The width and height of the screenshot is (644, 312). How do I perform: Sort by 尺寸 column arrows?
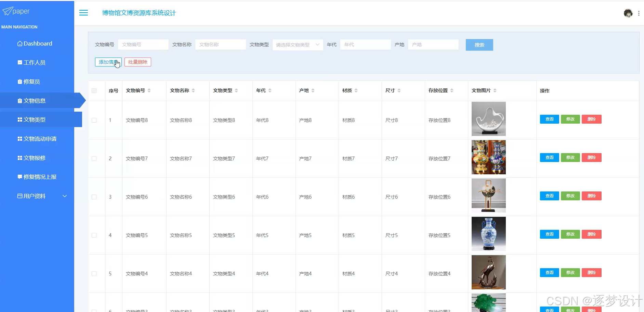tap(399, 90)
